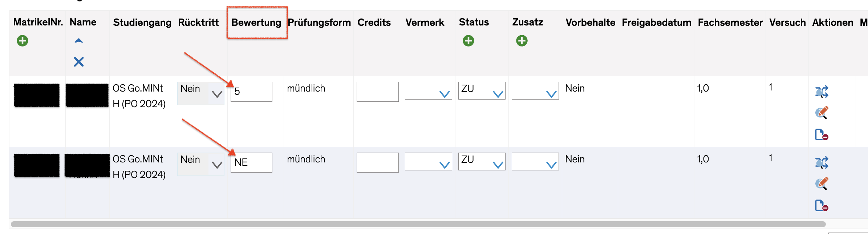Viewport: 868px width, 234px height.
Task: Click pencil edit icon in first row
Action: tap(822, 113)
